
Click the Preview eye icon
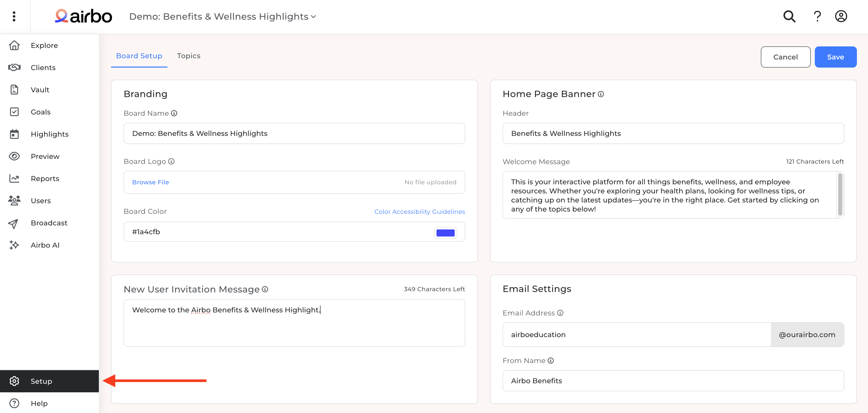[x=14, y=156]
